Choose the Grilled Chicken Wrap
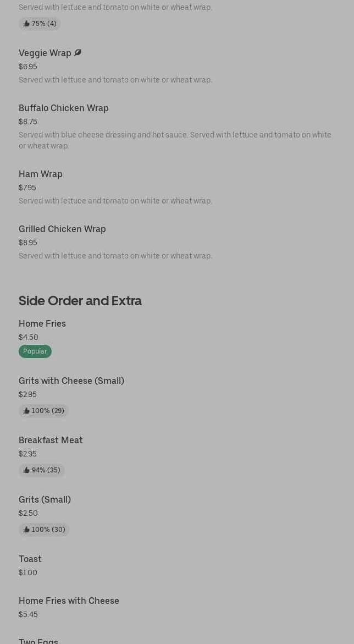Screen dimensions: 354x644 [62, 229]
